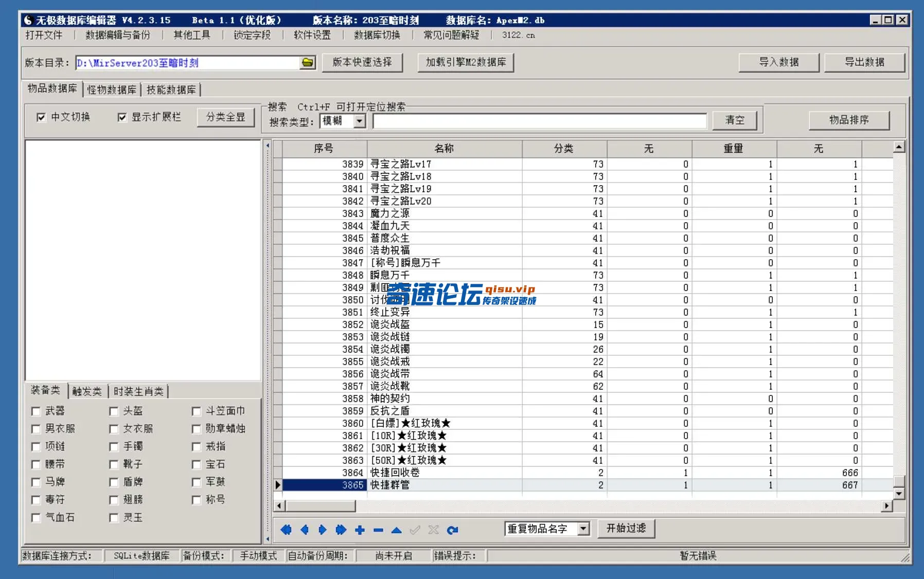Switch to the 触发类 tab
This screenshot has width=924, height=579.
[87, 391]
